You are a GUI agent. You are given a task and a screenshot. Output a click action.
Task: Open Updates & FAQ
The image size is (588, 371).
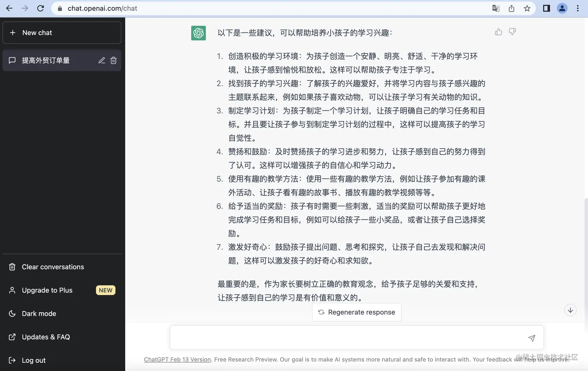pyautogui.click(x=62, y=337)
